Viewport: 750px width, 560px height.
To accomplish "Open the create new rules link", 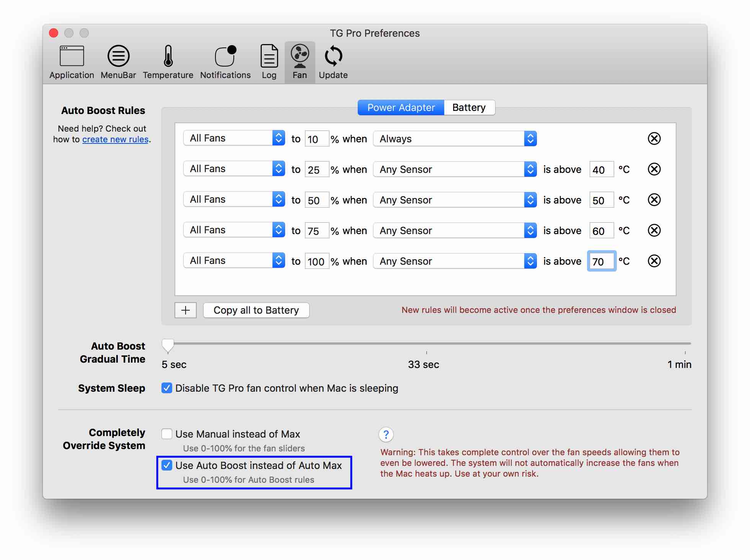I will point(115,140).
